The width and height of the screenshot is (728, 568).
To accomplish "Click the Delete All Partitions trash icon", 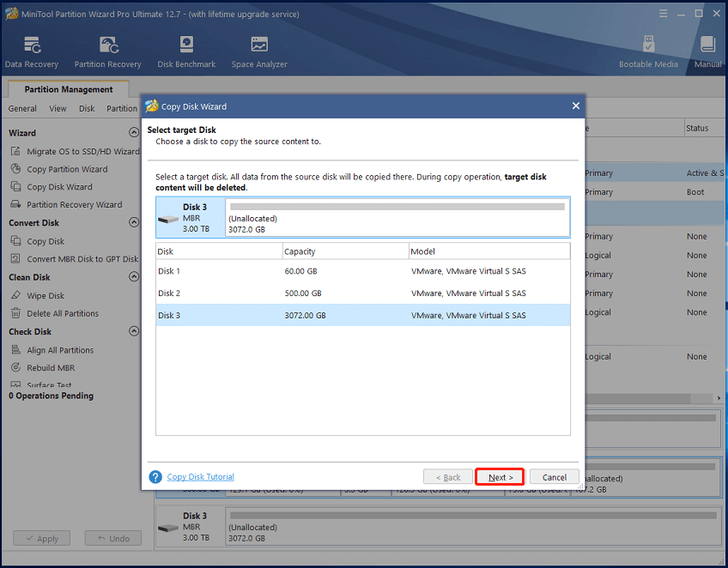I will [15, 313].
